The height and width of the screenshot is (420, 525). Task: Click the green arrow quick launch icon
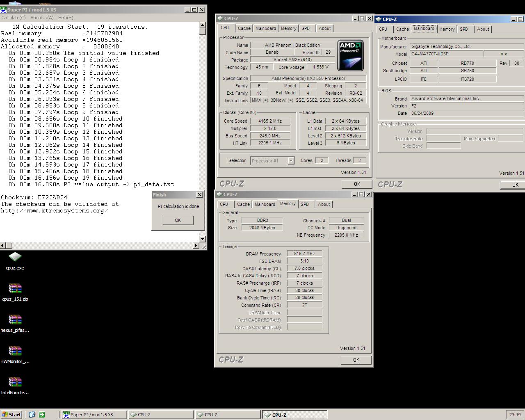click(x=41, y=415)
